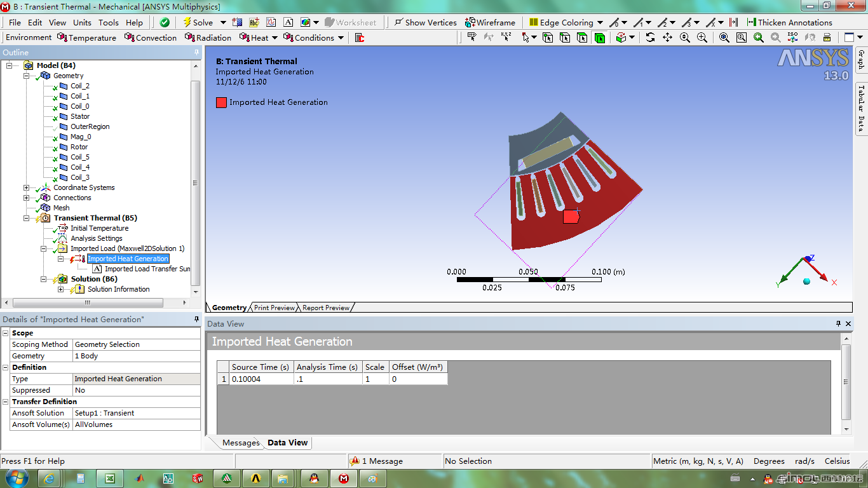
Task: Click the green checkmark toolbar icon
Action: coord(165,22)
